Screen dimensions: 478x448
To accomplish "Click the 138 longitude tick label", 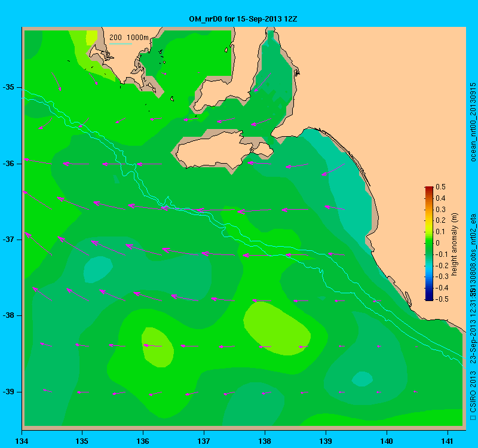I will coord(265,441).
